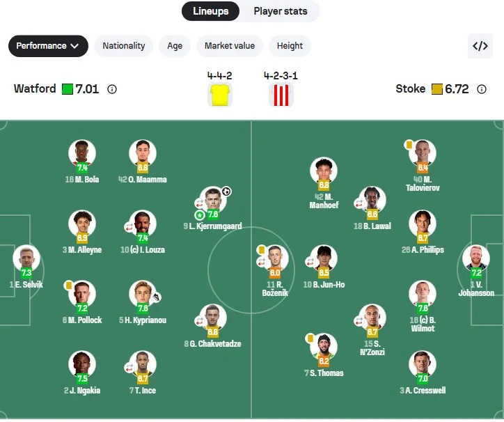Open the Watford team link
This screenshot has height=422, width=504.
click(35, 89)
